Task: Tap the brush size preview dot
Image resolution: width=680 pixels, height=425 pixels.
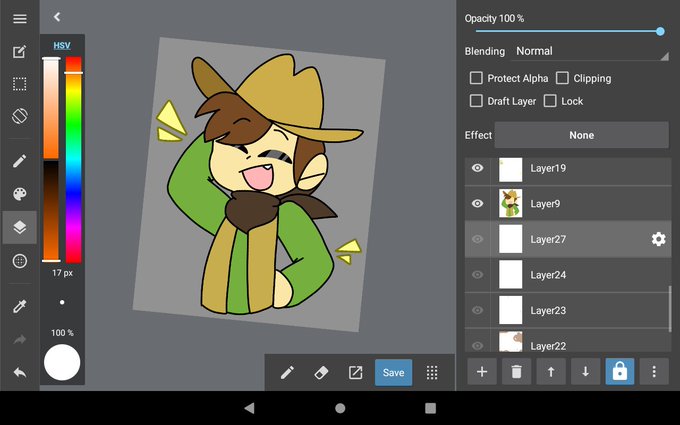Action: [x=62, y=302]
